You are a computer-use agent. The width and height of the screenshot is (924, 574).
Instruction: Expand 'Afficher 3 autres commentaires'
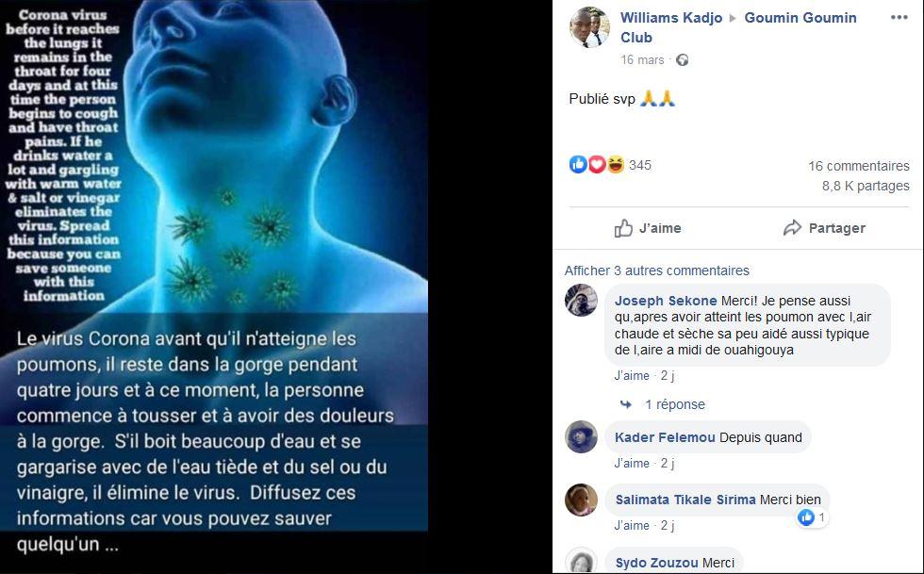pyautogui.click(x=656, y=271)
